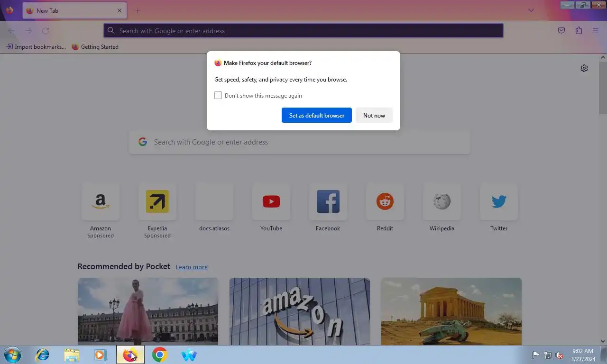Open the Amazon shortcut tile

point(101,202)
